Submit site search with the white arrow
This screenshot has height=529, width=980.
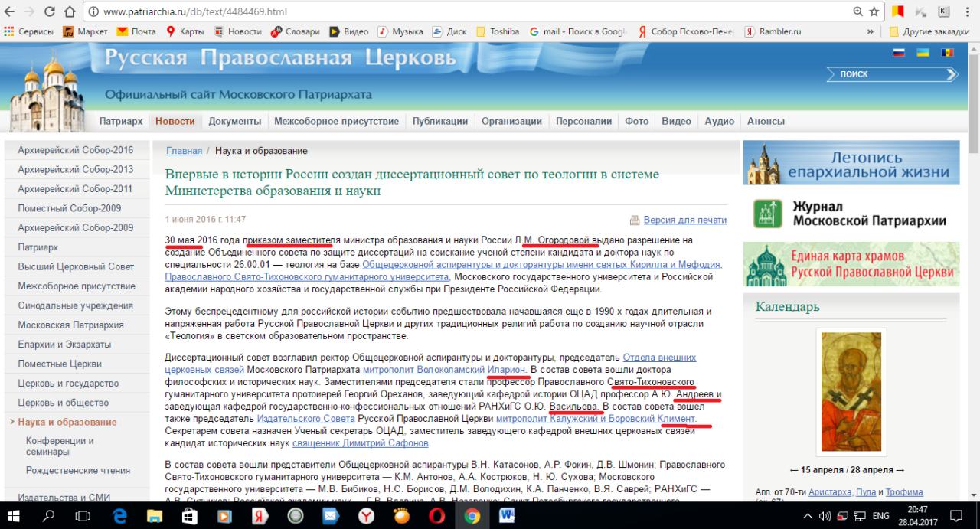tap(952, 74)
